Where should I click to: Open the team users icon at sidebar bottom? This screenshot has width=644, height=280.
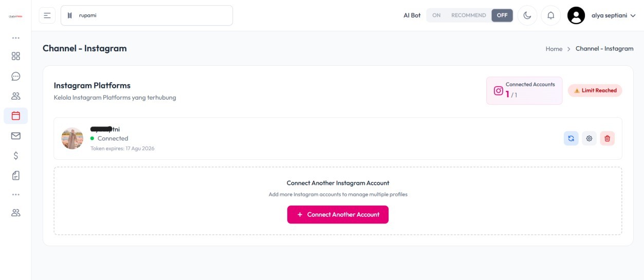pos(15,213)
